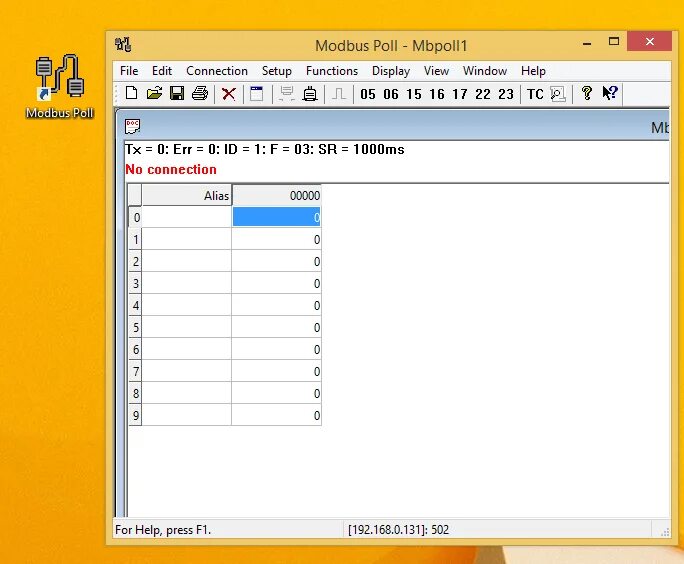The width and height of the screenshot is (684, 564).
Task: Select function 23 in toolbar
Action: [506, 94]
